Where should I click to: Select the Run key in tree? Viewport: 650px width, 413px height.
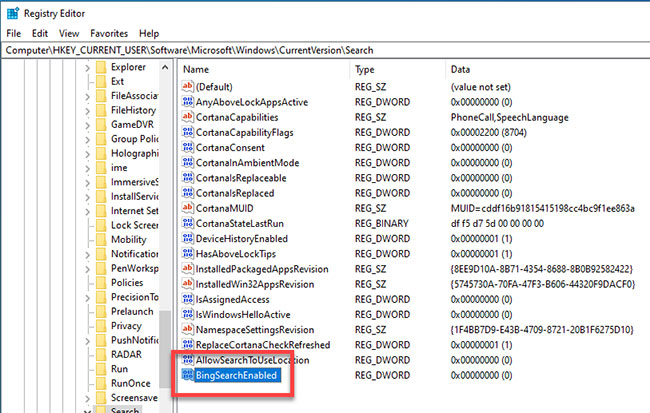tap(119, 369)
